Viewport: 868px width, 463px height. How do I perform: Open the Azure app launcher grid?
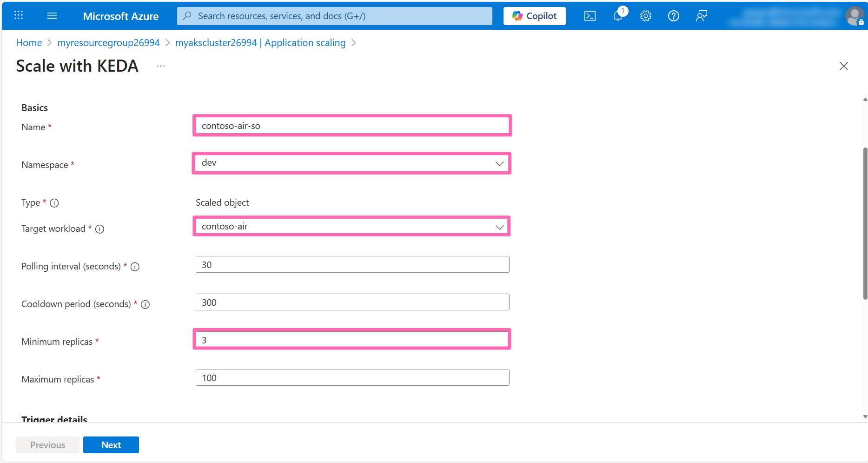click(19, 15)
